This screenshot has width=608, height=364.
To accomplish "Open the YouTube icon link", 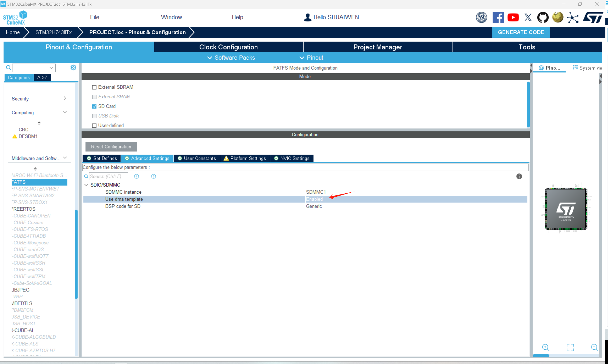I will point(513,17).
